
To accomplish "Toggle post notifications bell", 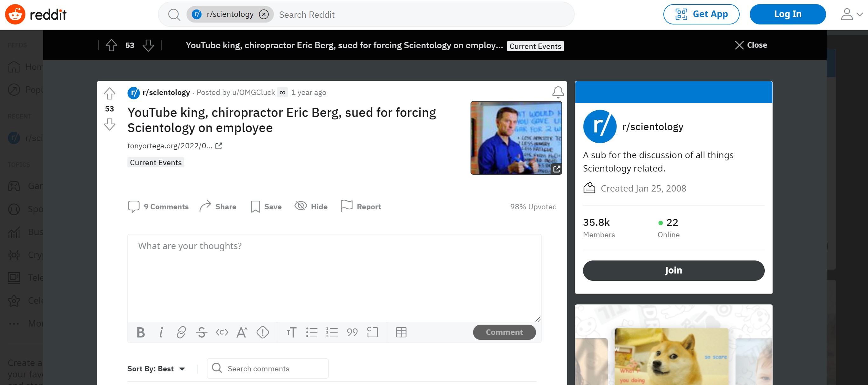I will coord(558,92).
